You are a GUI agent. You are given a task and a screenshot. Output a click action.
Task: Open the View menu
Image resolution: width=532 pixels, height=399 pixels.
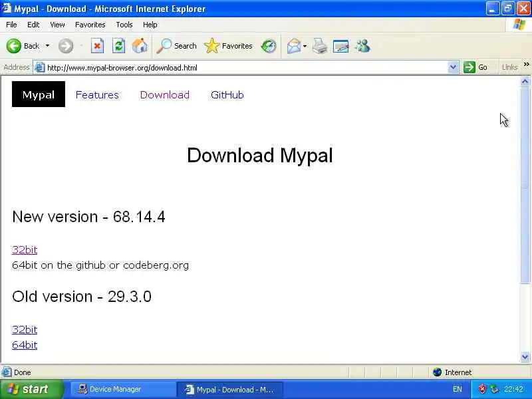(x=57, y=25)
